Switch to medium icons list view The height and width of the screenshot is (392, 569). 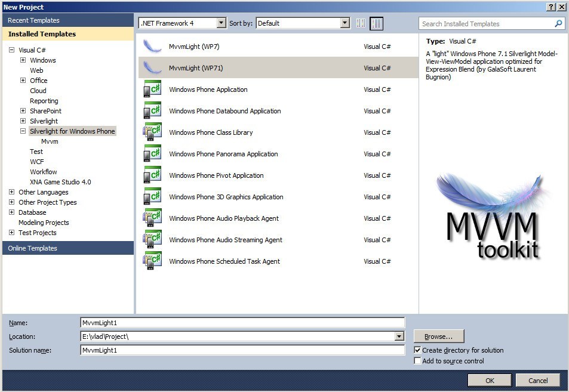pos(376,24)
